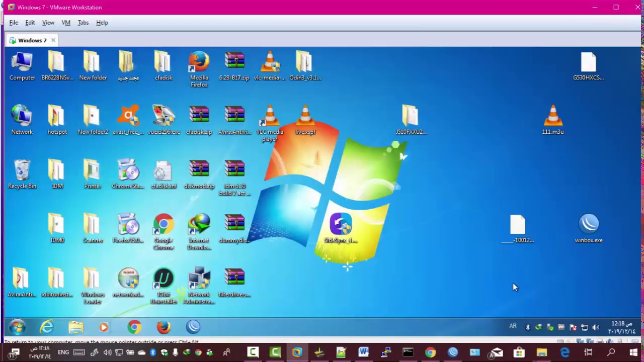Select the 111.m3u playlist file
The image size is (644, 362).
[553, 120]
